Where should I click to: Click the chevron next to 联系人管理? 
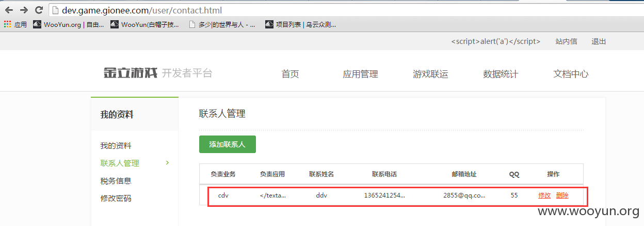pos(167,163)
